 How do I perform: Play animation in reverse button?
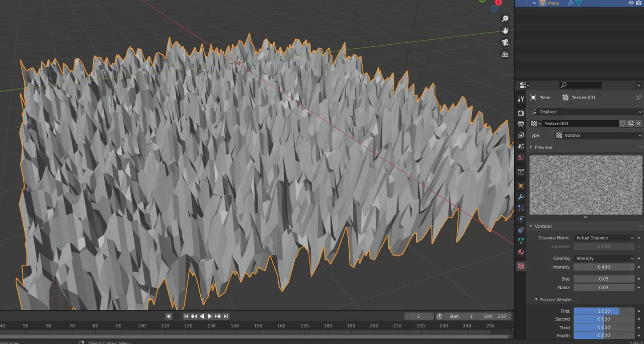pos(202,316)
